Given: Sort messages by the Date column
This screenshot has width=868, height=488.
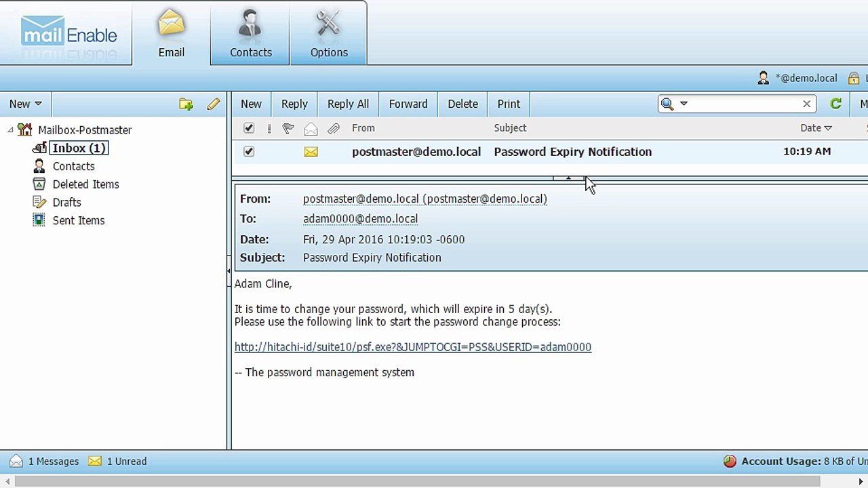Looking at the screenshot, I should [x=816, y=128].
